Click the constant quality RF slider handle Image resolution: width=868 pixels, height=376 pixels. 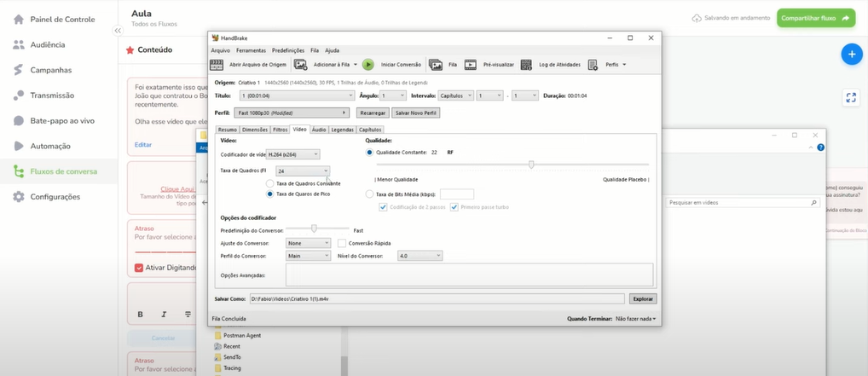531,165
